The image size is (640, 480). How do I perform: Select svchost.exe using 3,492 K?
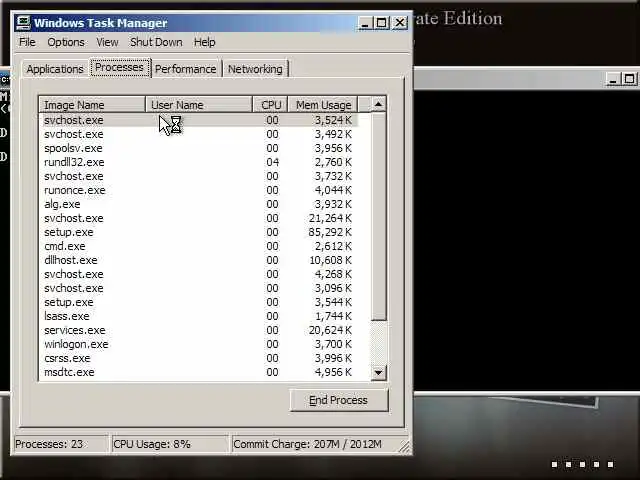click(x=198, y=134)
